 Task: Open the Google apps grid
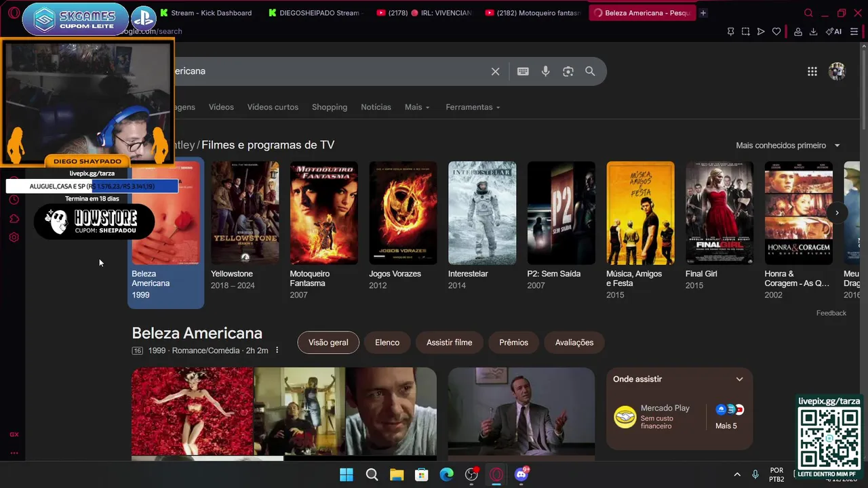coord(812,71)
